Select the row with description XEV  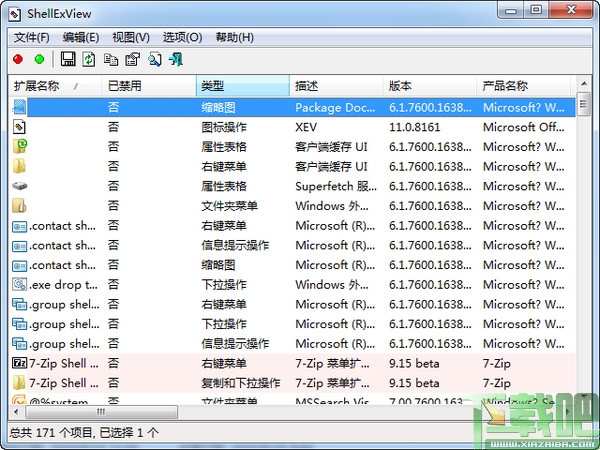(x=292, y=127)
